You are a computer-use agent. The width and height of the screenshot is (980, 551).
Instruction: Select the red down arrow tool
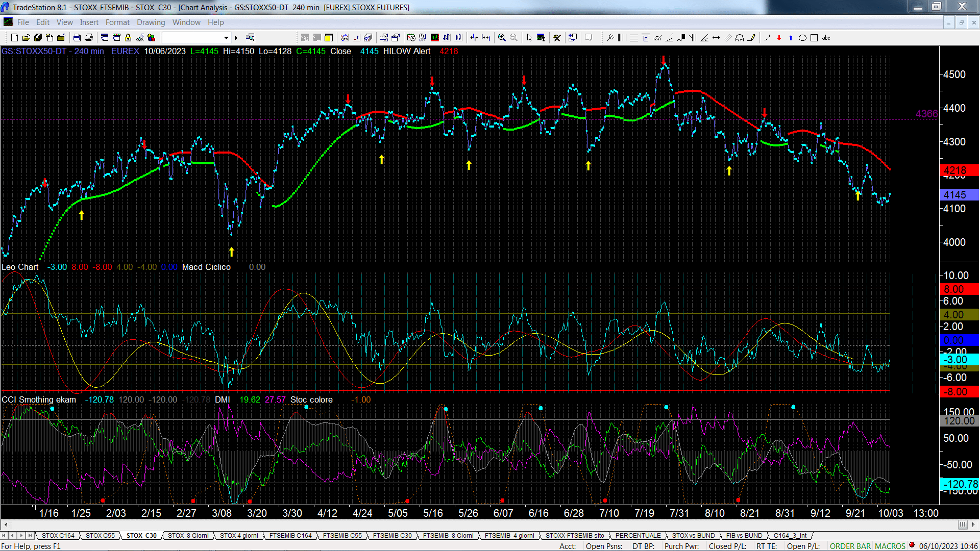(779, 37)
